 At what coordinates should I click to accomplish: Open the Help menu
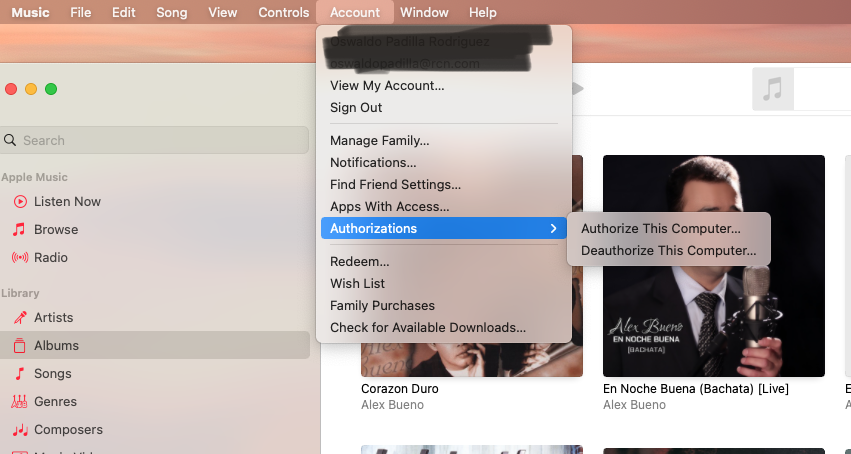pos(482,12)
